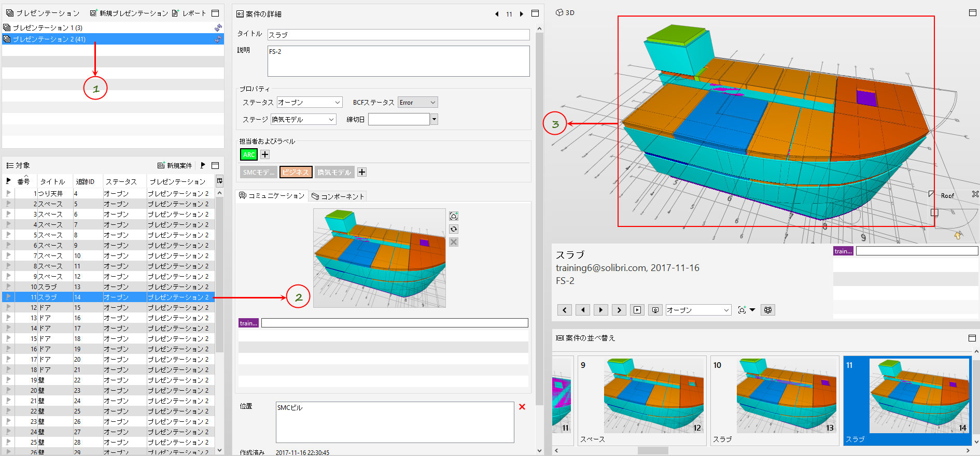
Task: Click the 新規案件 button
Action: pos(175,165)
